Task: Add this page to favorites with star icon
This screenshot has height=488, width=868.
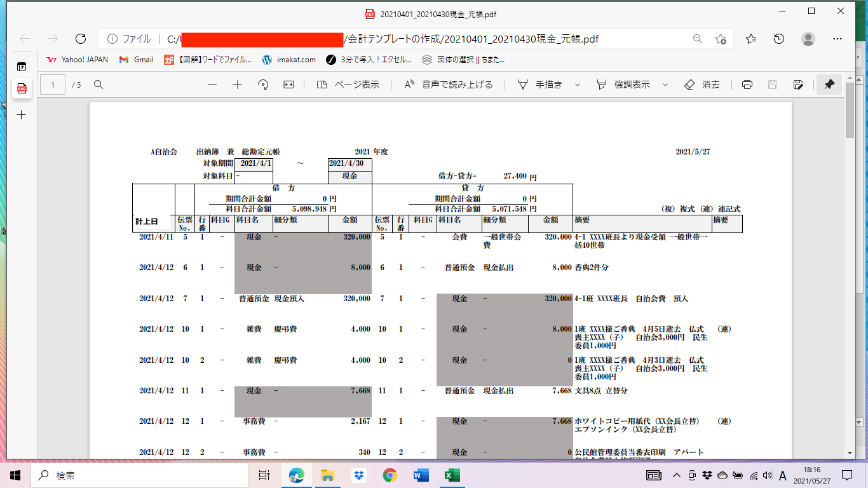Action: click(721, 39)
